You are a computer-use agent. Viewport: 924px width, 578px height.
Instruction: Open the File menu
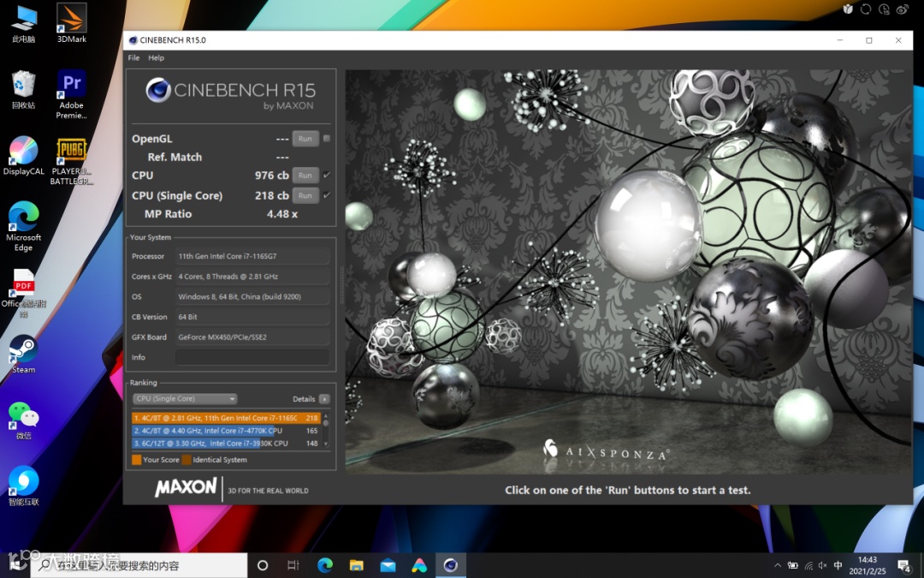pos(133,58)
